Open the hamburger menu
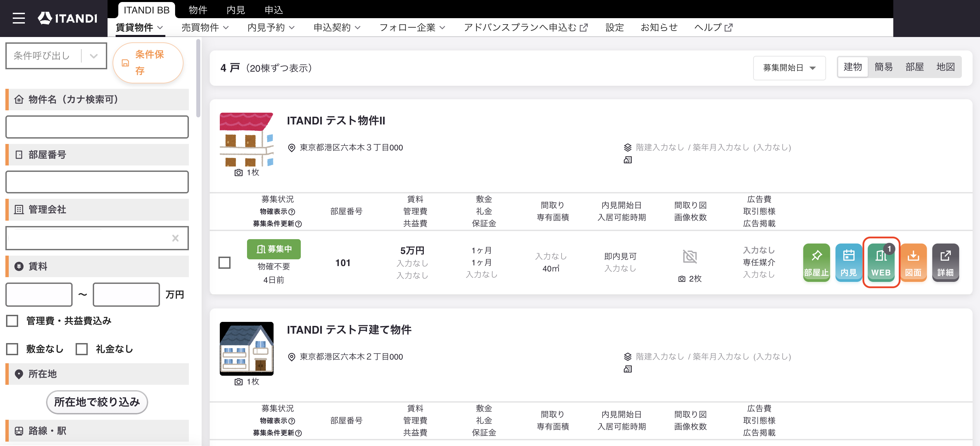 click(18, 18)
